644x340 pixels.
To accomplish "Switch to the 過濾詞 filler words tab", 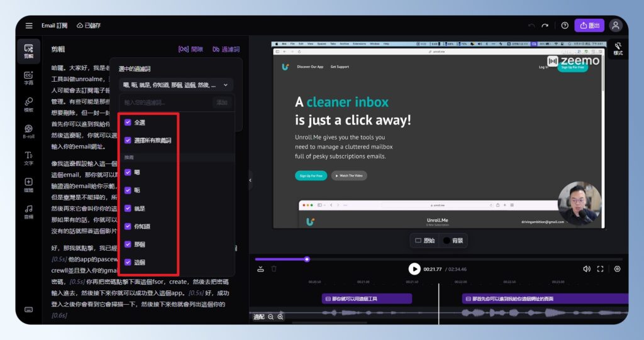I will tap(226, 49).
